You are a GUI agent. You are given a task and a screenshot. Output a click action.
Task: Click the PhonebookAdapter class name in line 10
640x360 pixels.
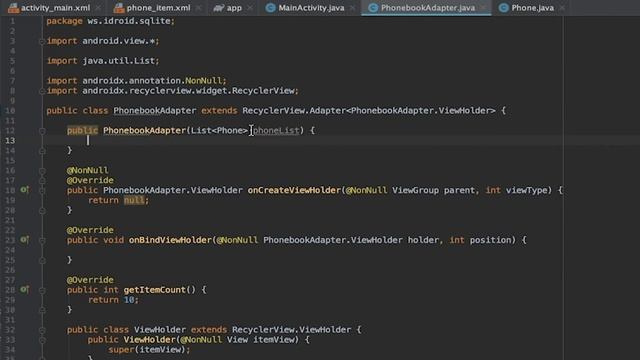coord(155,111)
